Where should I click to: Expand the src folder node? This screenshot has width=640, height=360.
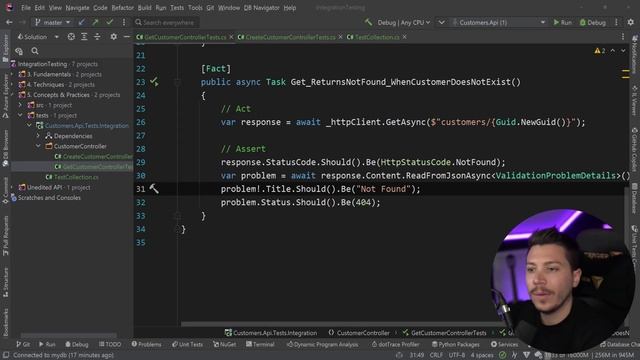click(x=20, y=105)
